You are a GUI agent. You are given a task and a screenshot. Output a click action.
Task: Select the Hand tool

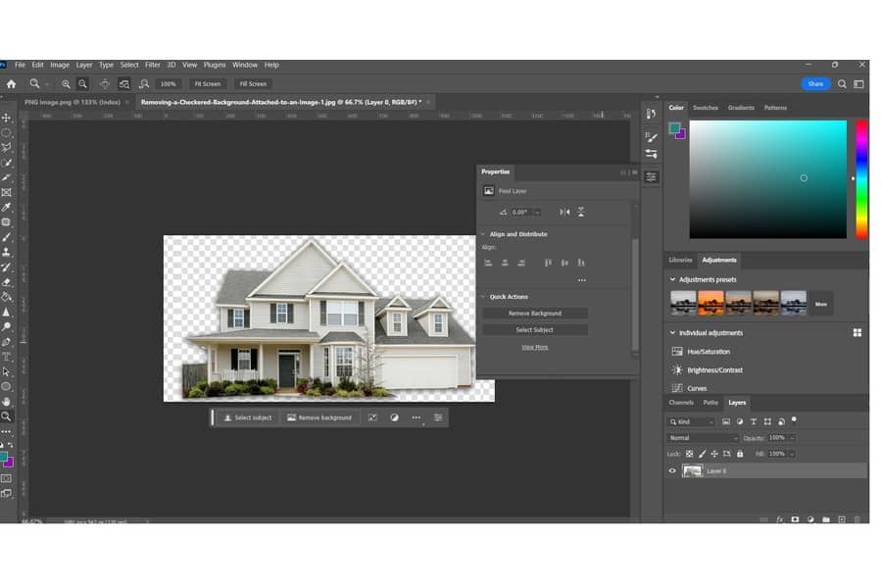(x=7, y=401)
